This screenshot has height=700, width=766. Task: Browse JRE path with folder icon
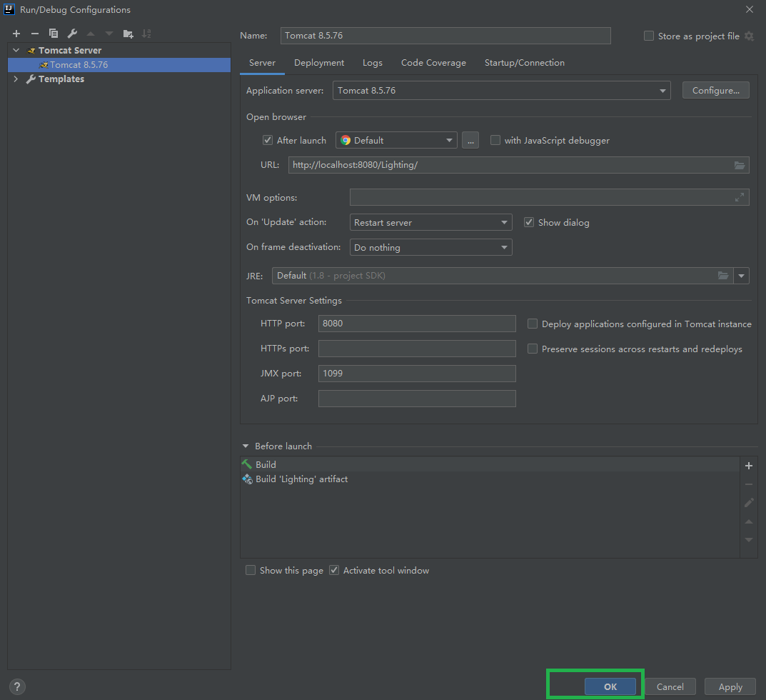tap(723, 276)
